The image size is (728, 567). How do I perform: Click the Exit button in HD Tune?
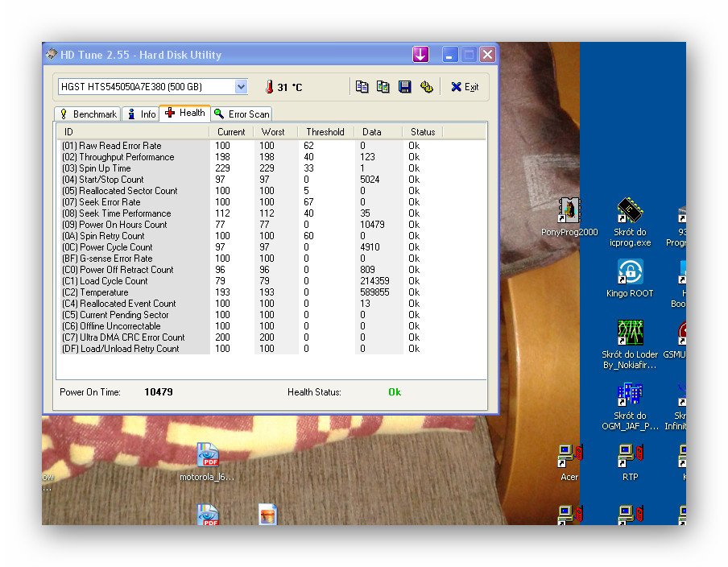pos(465,87)
